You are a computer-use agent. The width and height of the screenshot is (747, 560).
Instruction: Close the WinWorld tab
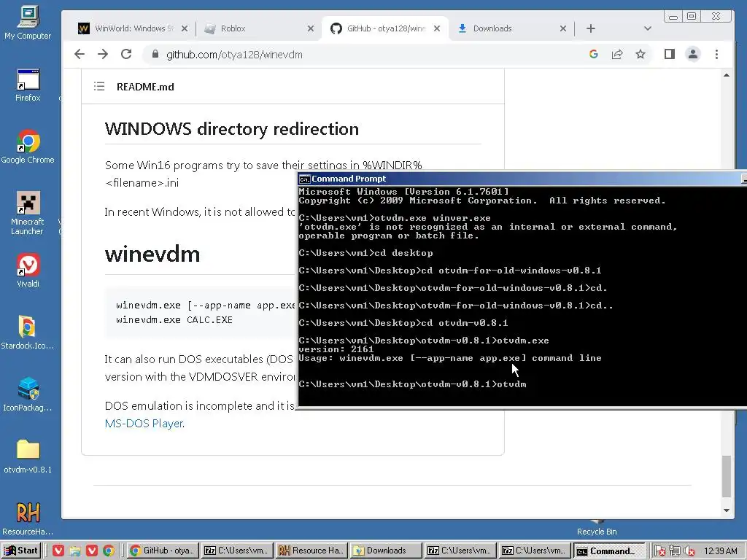[x=185, y=28]
